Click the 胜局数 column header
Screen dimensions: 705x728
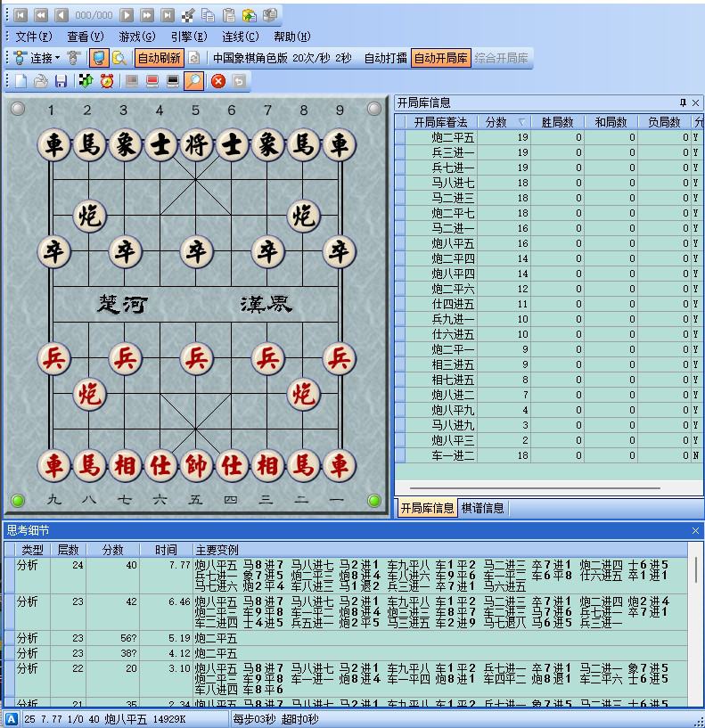(557, 122)
